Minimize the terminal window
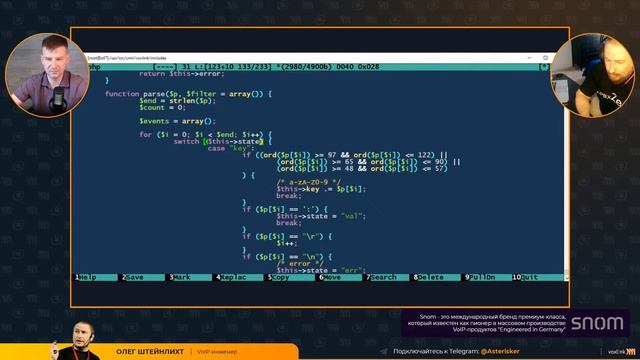Screen dimensions: 640x360 pyautogui.click(x=529, y=58)
